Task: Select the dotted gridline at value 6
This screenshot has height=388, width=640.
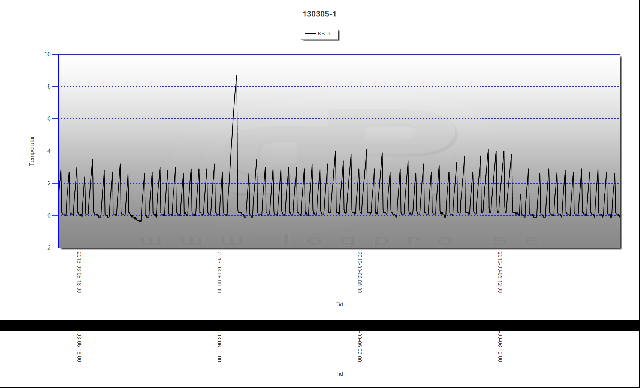Action: [x=339, y=119]
